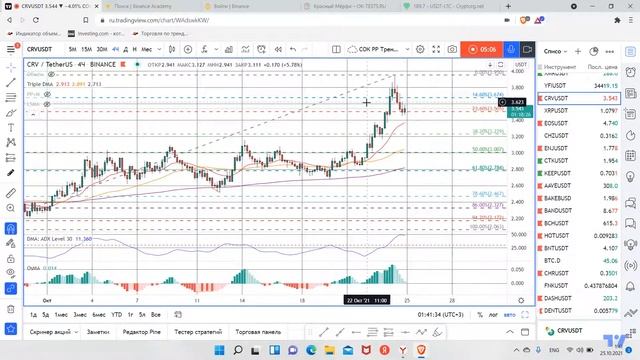
Task: Take a chart snapshot with camera icon
Action: [x=452, y=49]
